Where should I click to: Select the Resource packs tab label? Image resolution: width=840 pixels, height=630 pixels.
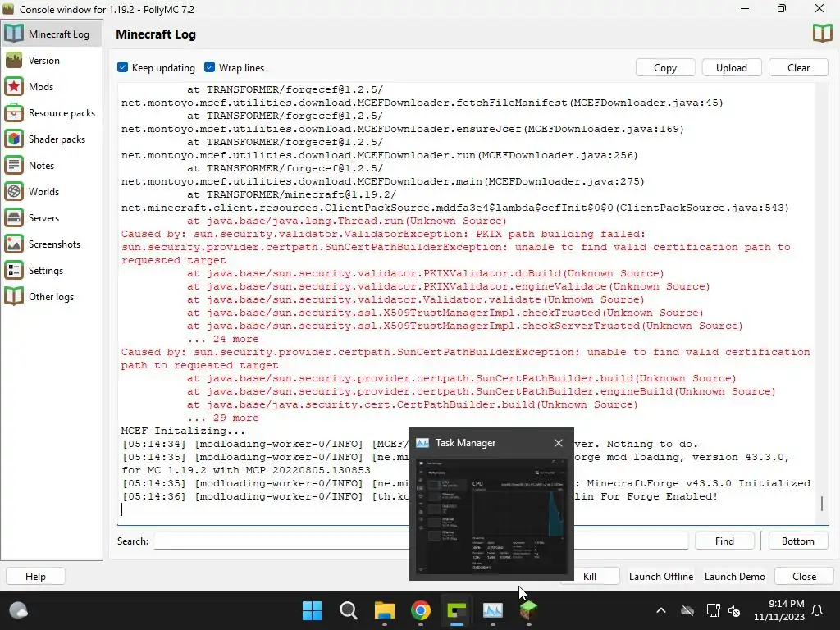click(x=62, y=113)
